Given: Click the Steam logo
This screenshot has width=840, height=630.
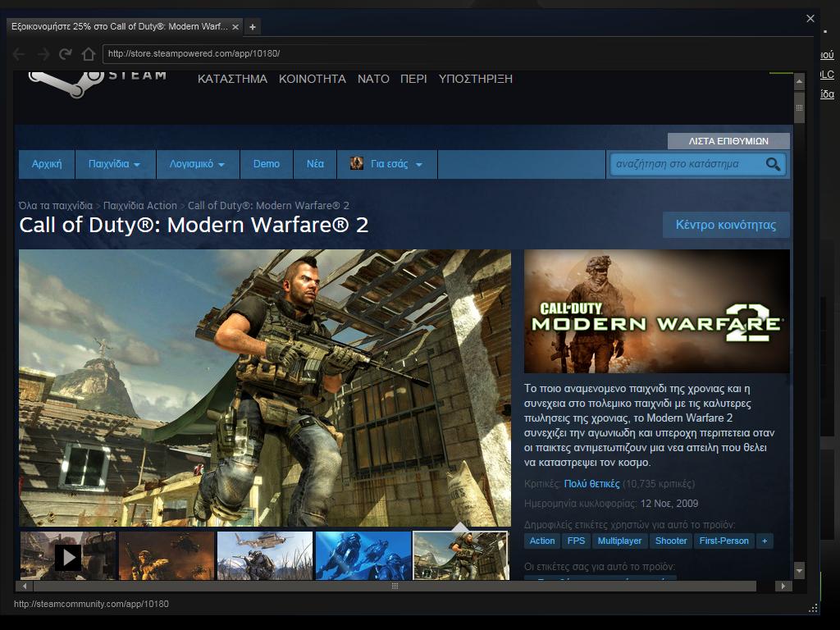Looking at the screenshot, I should [98, 83].
